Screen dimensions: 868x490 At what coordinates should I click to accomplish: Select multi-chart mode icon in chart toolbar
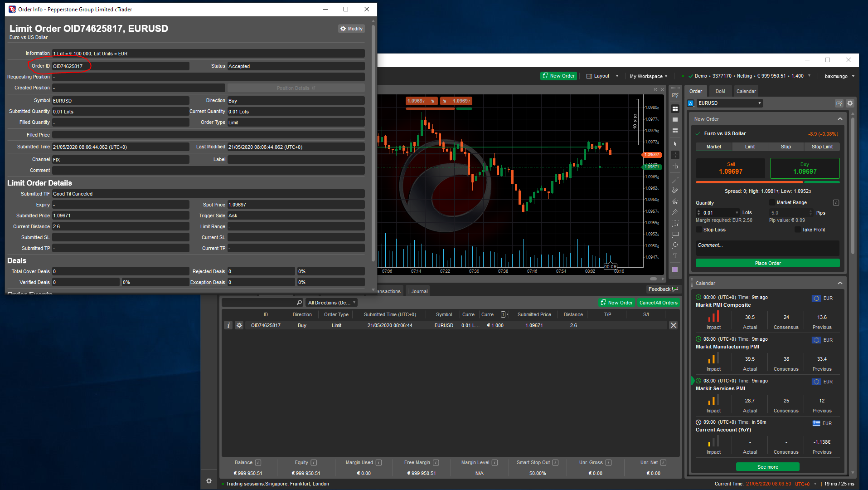(x=675, y=109)
